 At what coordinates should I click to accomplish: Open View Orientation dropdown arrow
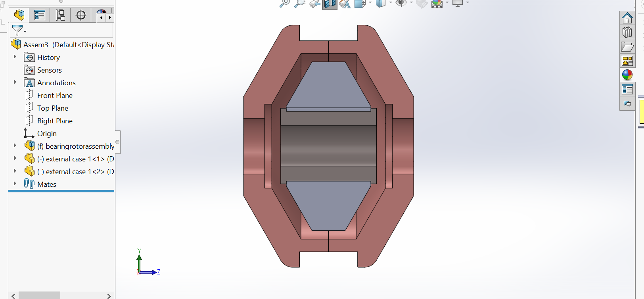(x=370, y=3)
